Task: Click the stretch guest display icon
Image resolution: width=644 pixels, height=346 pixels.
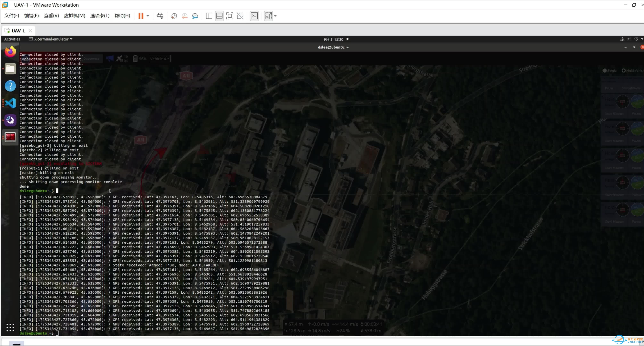Action: (268, 16)
